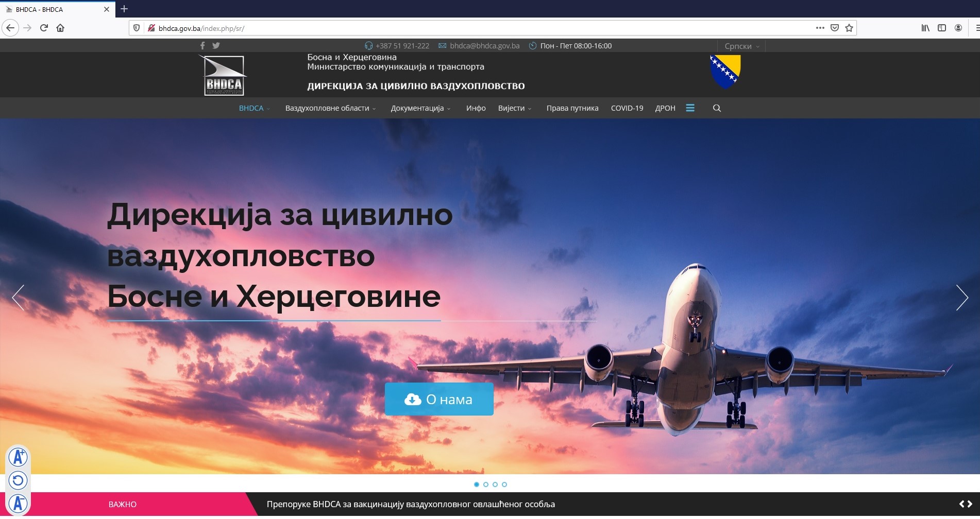980x519 pixels.
Task: Click the increase font size accessibility icon
Action: point(18,457)
